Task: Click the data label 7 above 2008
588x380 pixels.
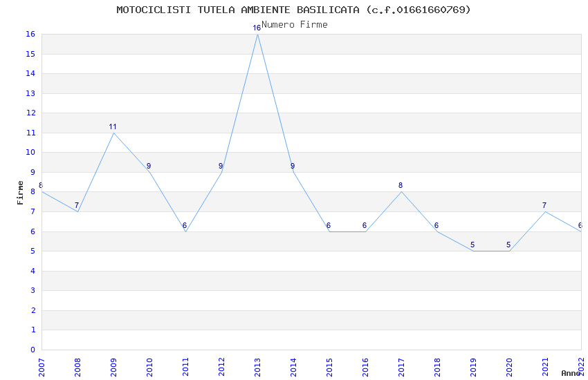Action: click(77, 205)
